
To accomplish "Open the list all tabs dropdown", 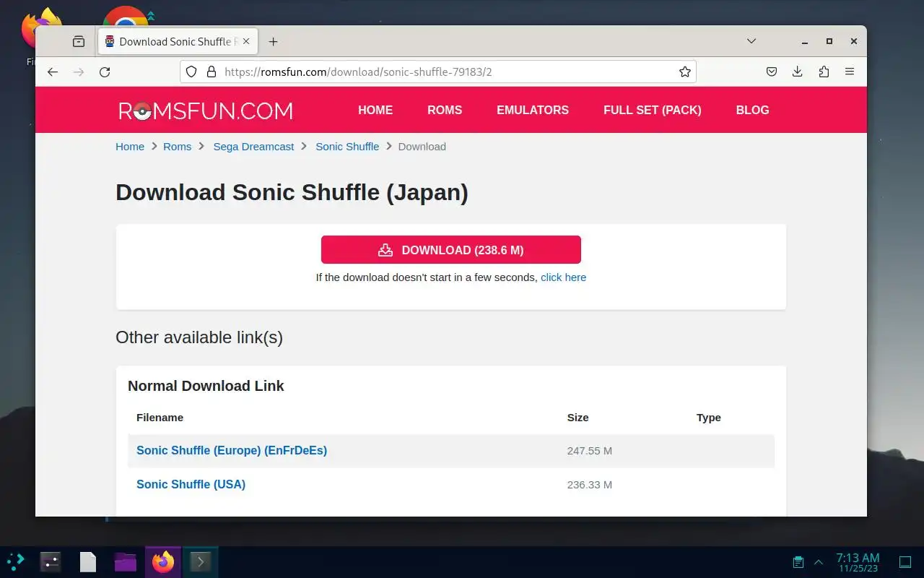I will (x=751, y=41).
